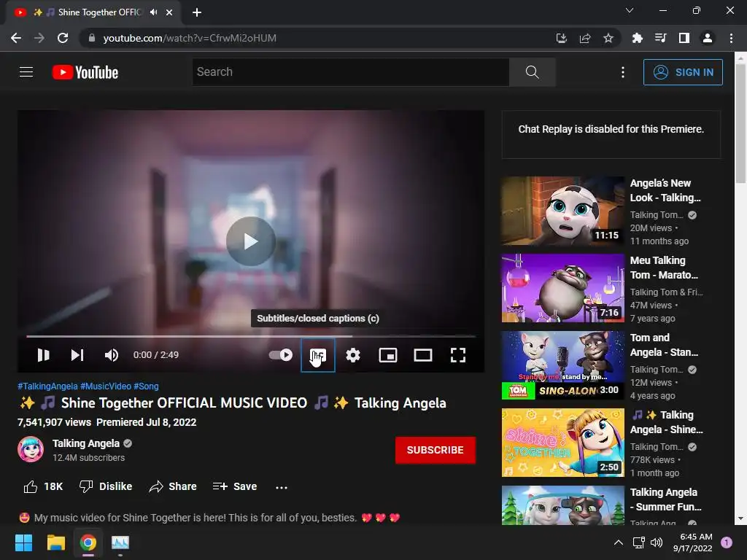Open Chrome extensions puzzle icon

point(637,38)
